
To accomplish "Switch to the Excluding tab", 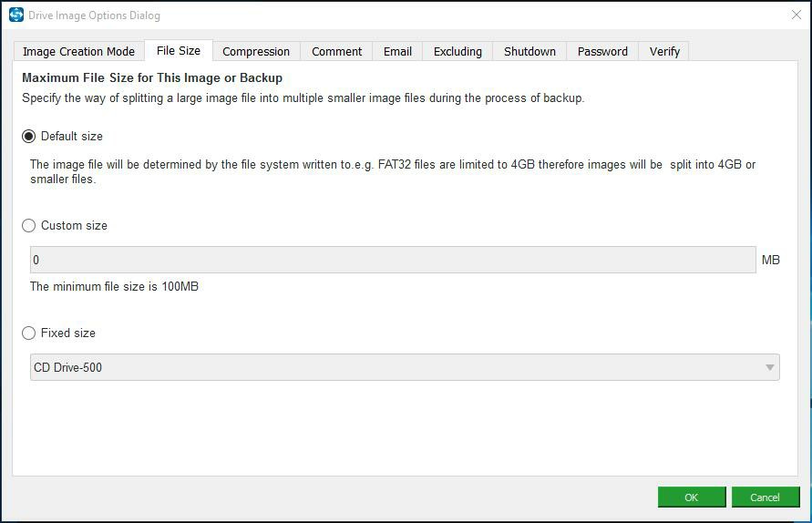I will point(457,51).
